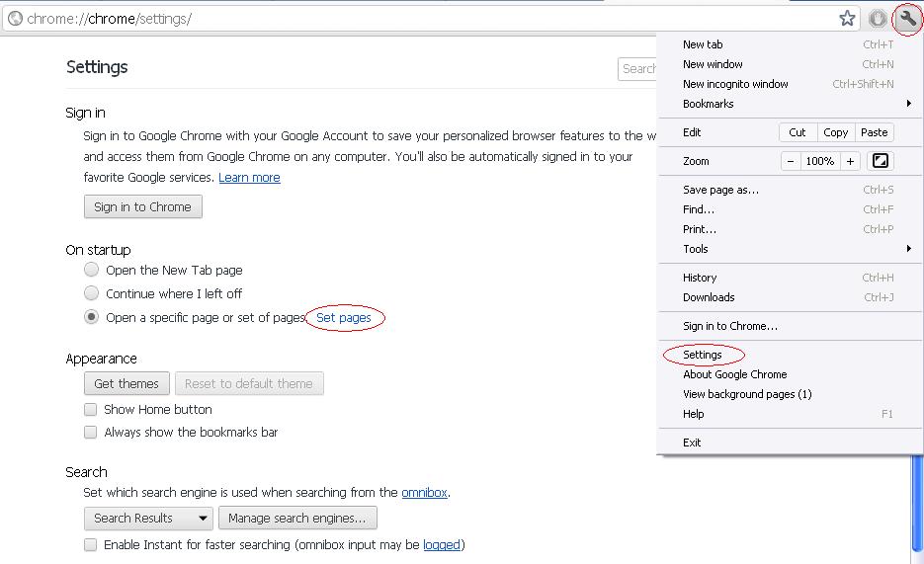
Task: Click the settings search field
Action: point(637,69)
